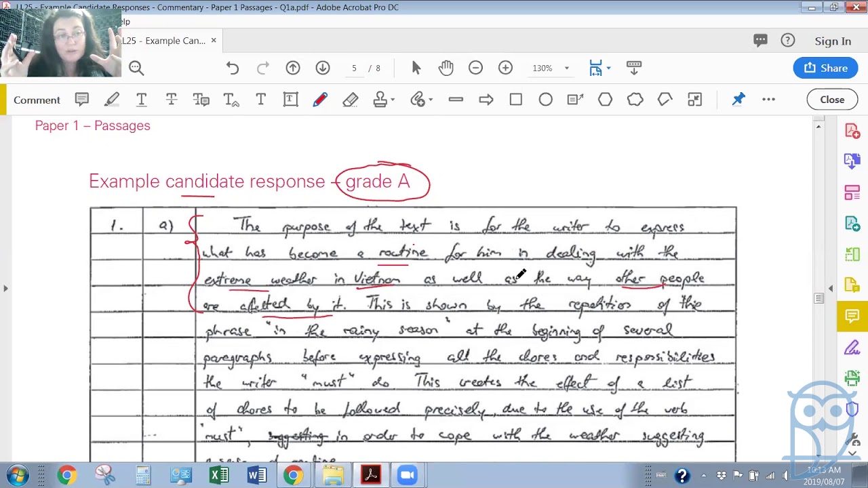Click the Stamp tool icon

(x=380, y=100)
